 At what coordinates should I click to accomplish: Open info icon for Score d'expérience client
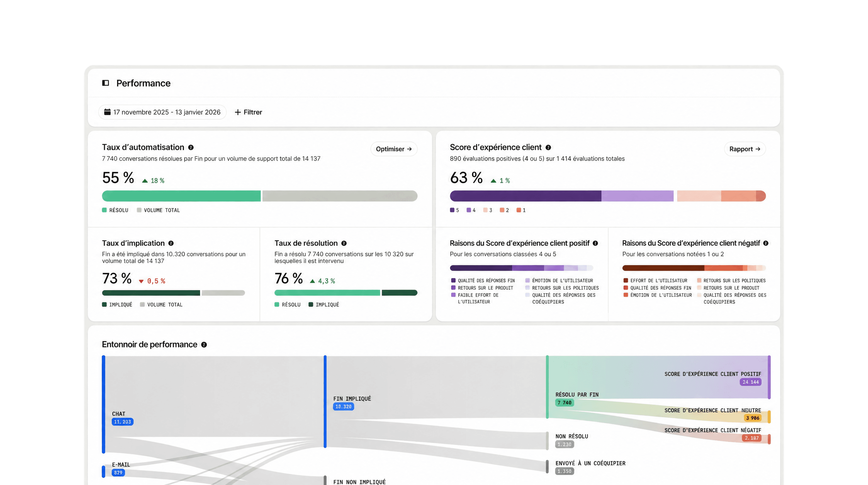point(548,147)
